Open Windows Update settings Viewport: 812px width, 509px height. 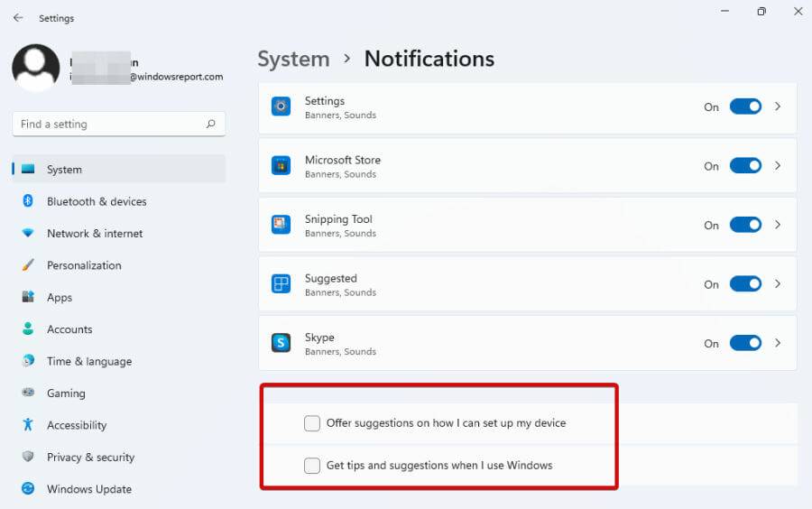(119, 489)
